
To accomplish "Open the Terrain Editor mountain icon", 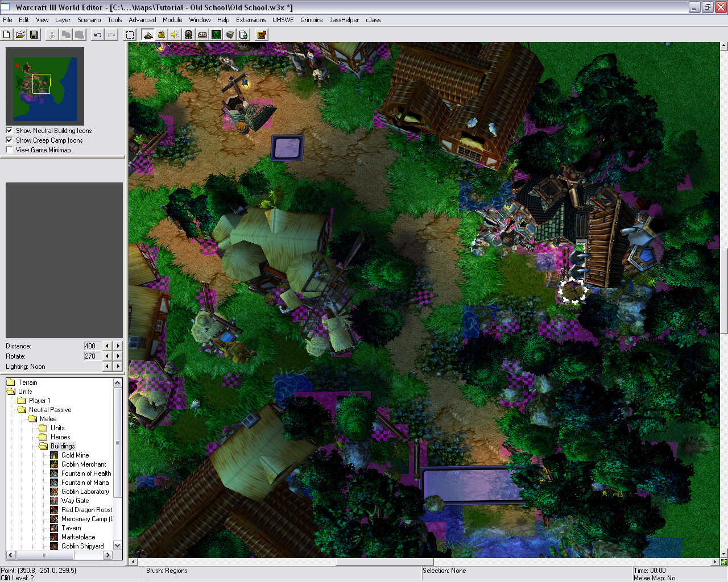I will (148, 35).
